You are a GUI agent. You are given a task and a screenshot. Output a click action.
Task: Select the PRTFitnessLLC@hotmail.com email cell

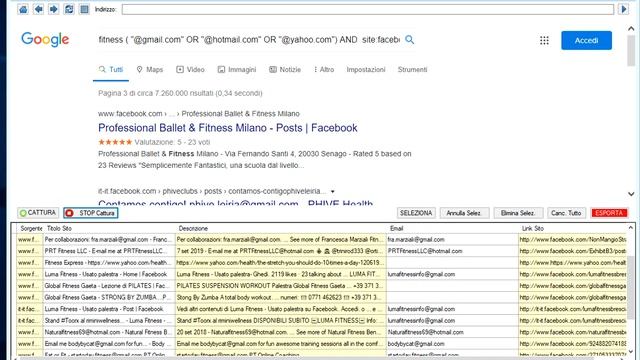point(452,251)
